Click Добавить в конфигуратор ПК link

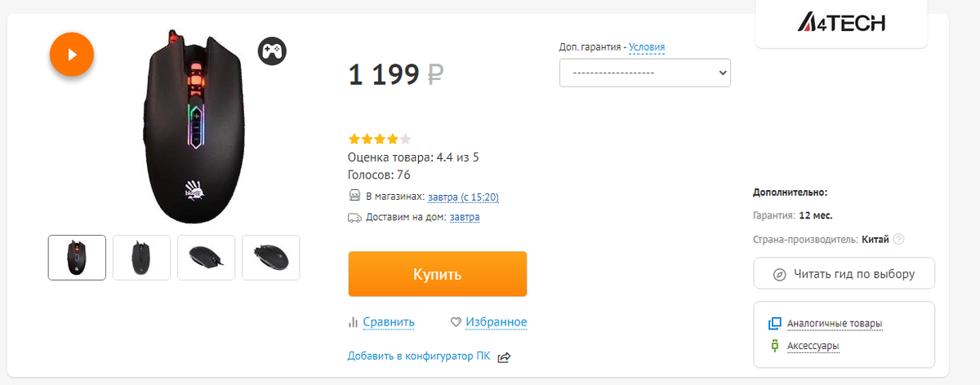click(x=419, y=356)
